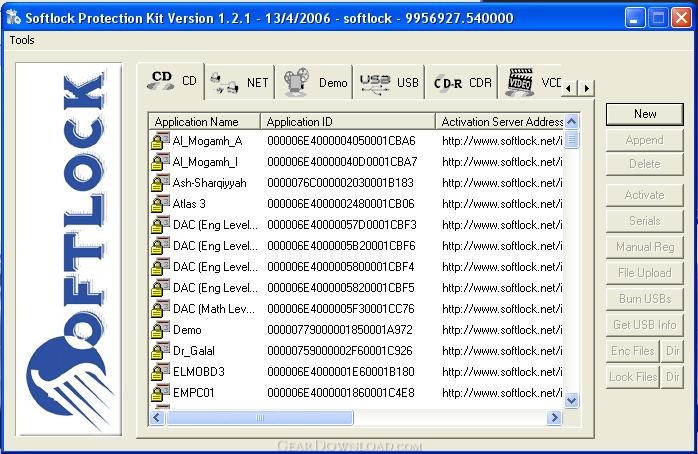Click the horizontal scrollbar thumb
698x454 pixels.
point(260,418)
